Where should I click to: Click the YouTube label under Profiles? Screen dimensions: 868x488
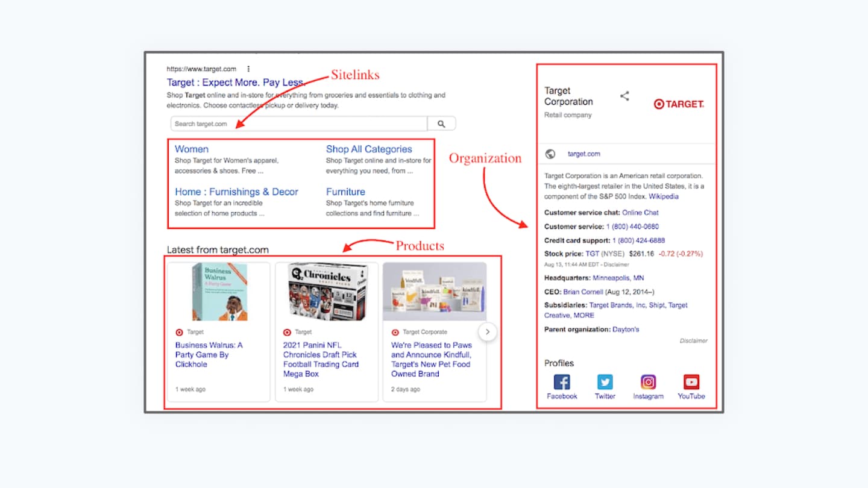(x=691, y=396)
